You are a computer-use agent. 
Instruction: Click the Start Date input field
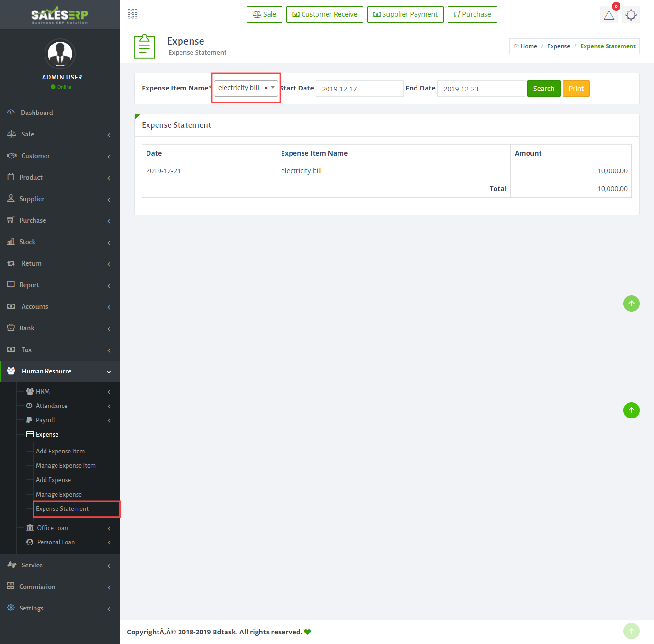point(359,89)
